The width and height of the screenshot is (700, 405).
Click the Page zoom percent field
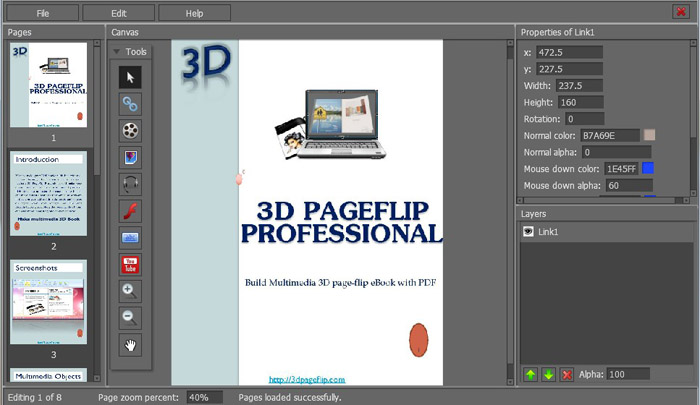click(x=204, y=397)
